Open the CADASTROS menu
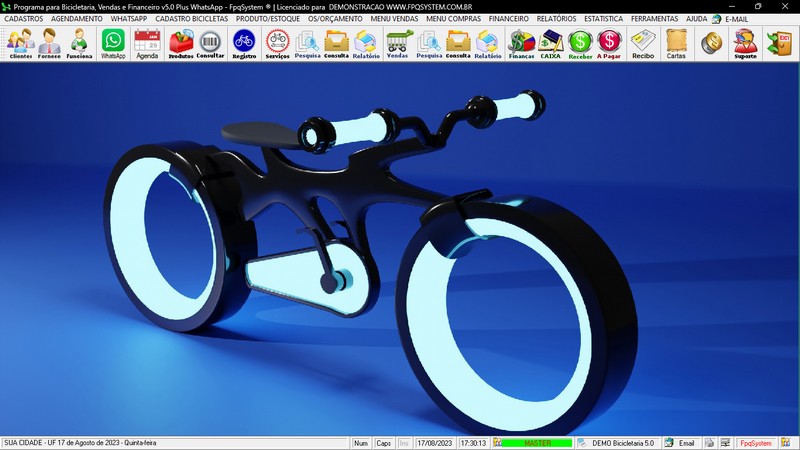Image resolution: width=800 pixels, height=450 pixels. 23,19
